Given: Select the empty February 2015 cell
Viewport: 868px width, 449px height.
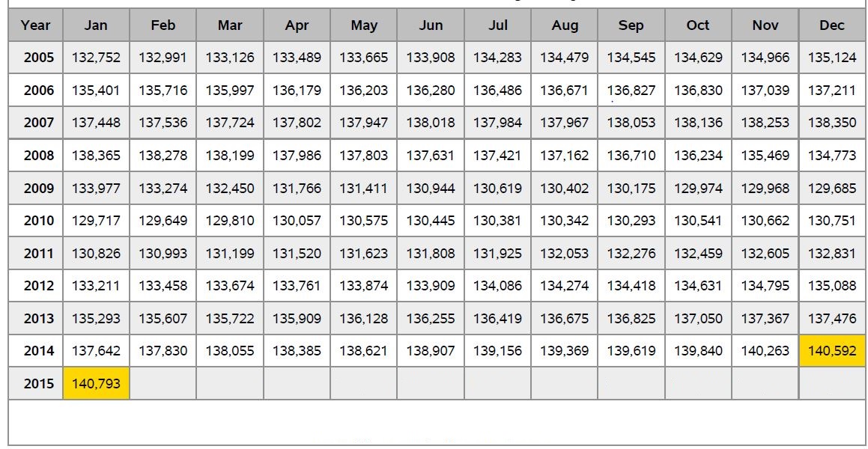Looking at the screenshot, I should pos(163,384).
